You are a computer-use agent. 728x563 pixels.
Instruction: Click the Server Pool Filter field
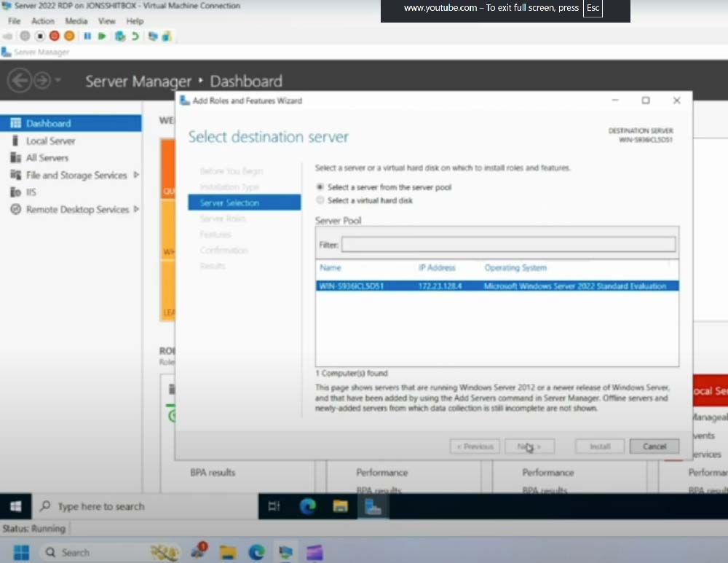point(508,245)
